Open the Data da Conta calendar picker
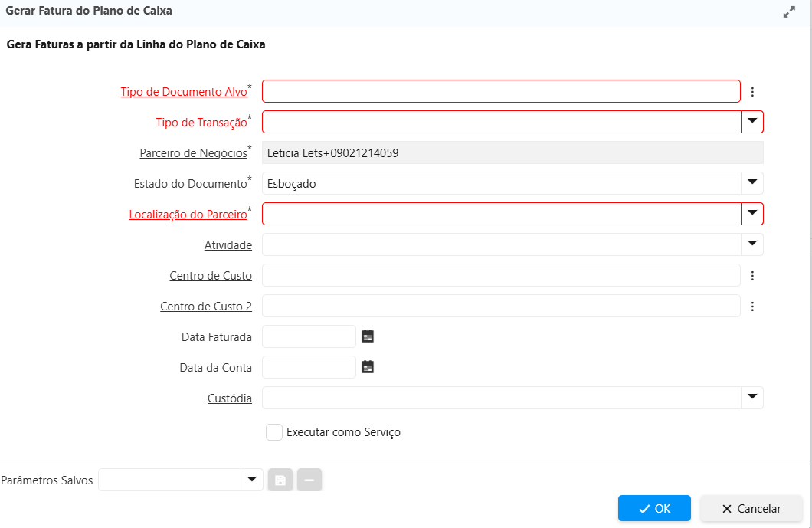Screen dimensions: 812x528 368,367
